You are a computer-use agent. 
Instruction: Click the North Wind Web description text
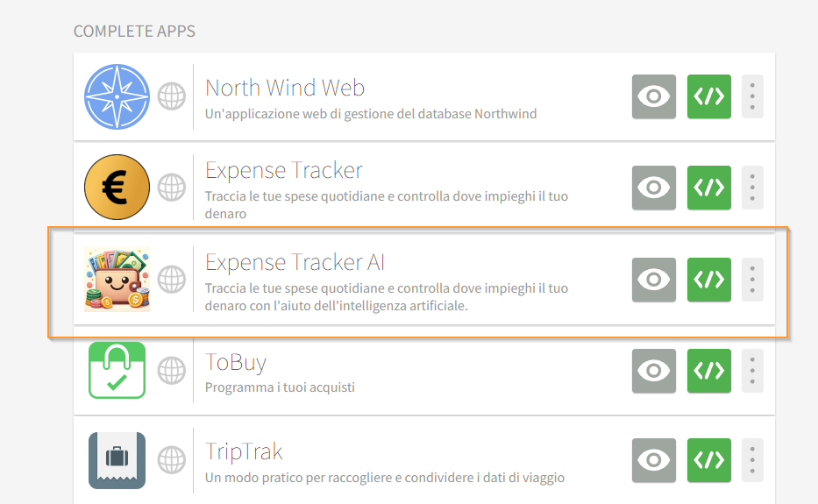tap(370, 114)
